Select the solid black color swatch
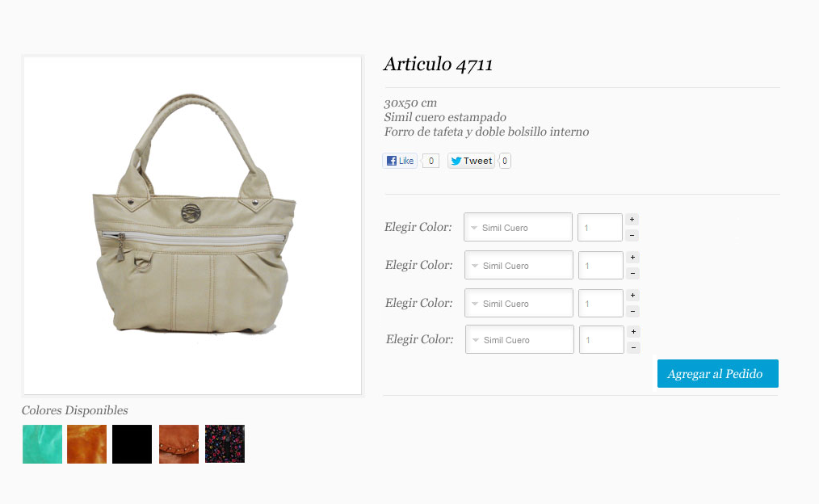 pyautogui.click(x=132, y=444)
